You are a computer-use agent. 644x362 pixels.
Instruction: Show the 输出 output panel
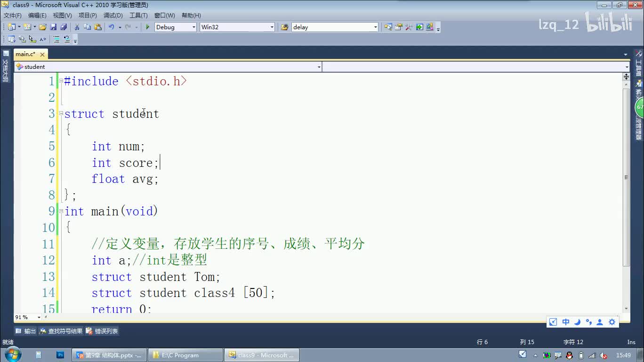click(x=25, y=331)
